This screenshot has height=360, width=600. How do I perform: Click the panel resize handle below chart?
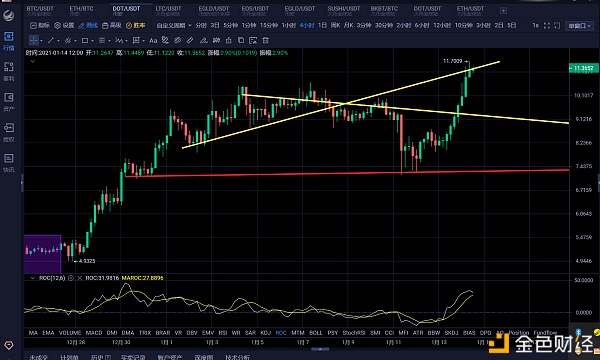(x=320, y=349)
